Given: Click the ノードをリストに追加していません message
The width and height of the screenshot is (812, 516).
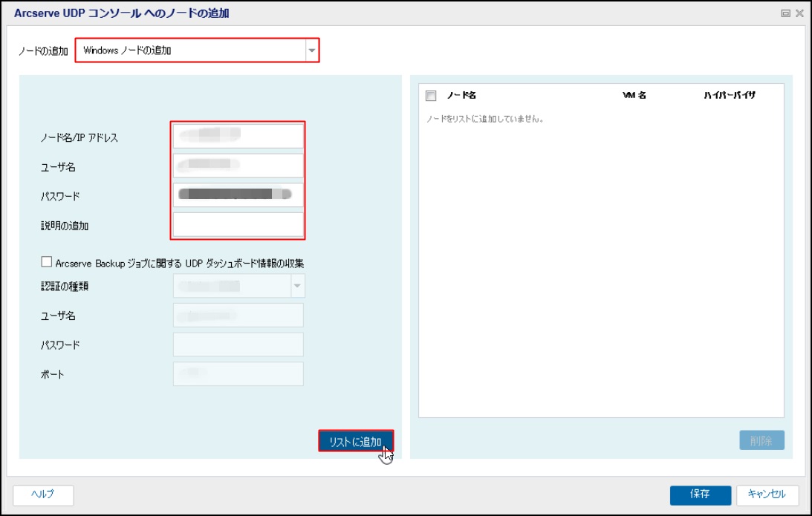Looking at the screenshot, I should point(484,119).
